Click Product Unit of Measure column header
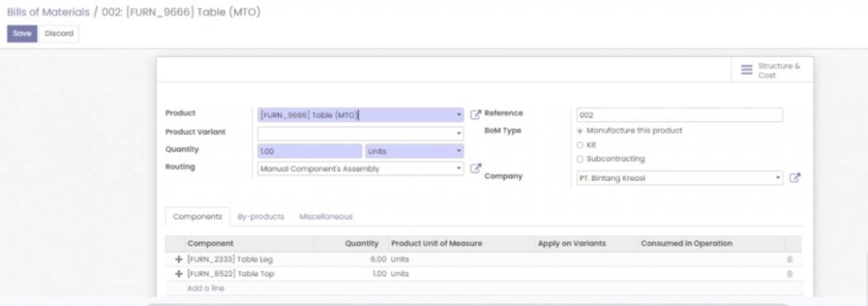Screen dimensions: 868x306 [x=437, y=243]
